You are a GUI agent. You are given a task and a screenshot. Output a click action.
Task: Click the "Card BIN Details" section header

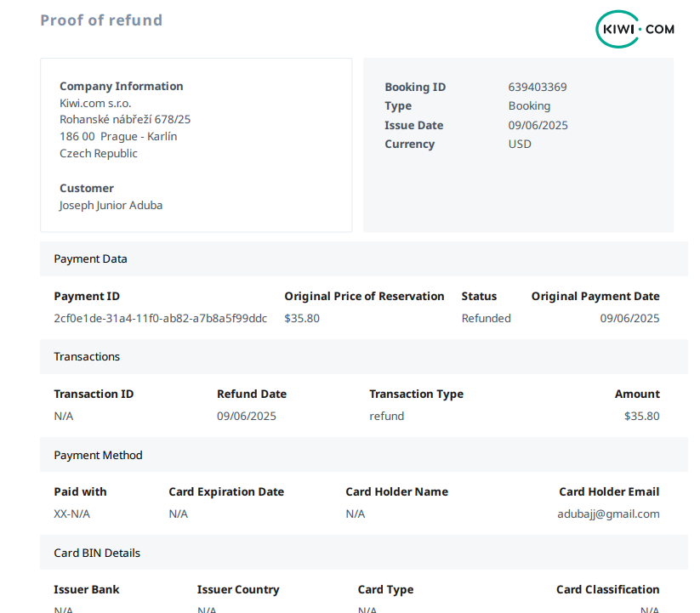click(364, 553)
